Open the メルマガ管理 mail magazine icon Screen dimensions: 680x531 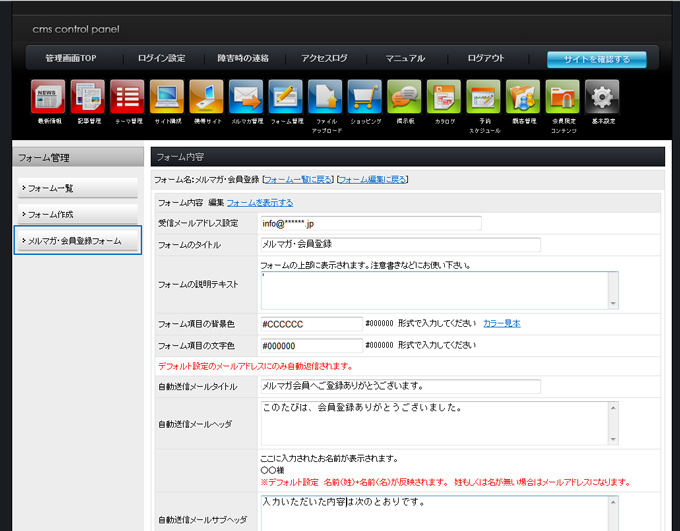(x=246, y=97)
